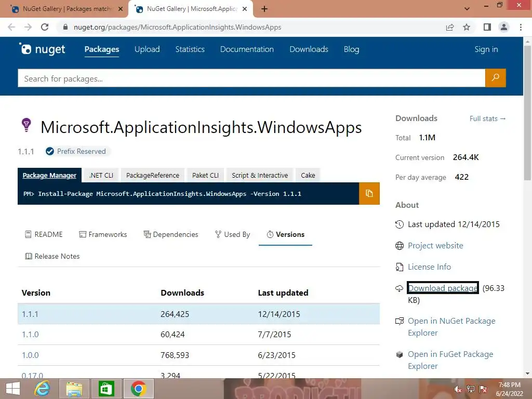The width and height of the screenshot is (532, 399).
Task: Open File Explorer from the taskbar
Action: click(74, 389)
